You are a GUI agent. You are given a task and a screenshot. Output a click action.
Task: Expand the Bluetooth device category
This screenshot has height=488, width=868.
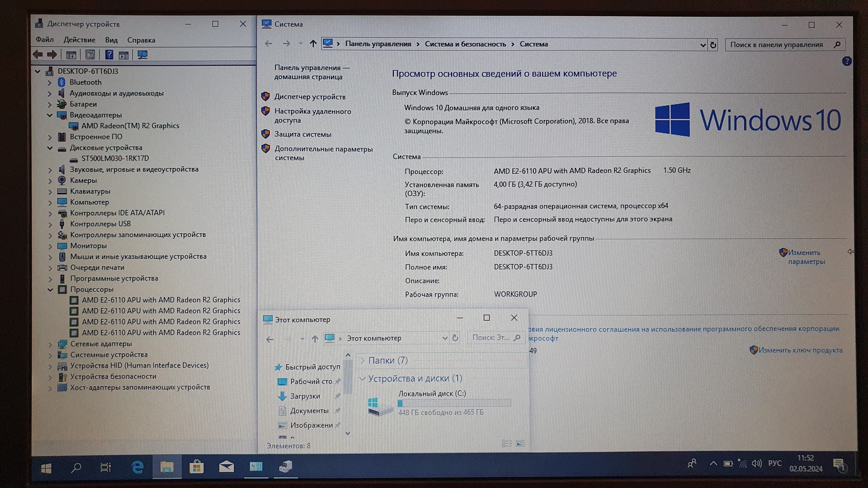coord(50,83)
